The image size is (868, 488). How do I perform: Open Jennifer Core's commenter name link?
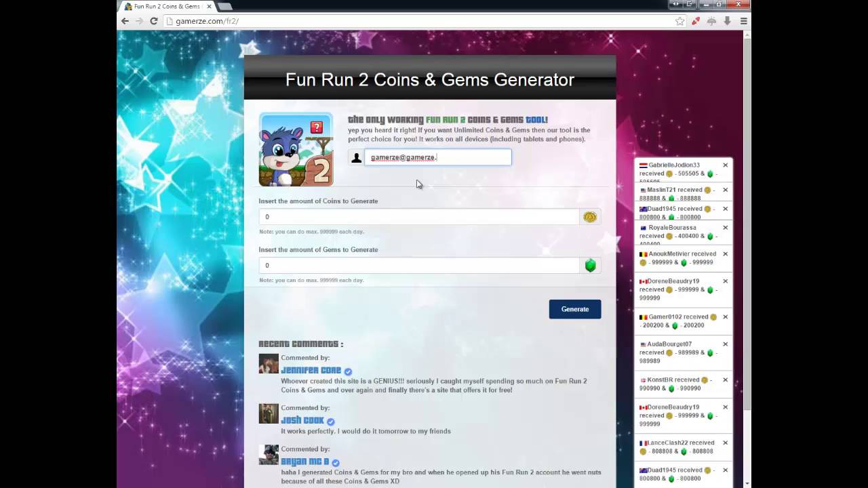click(311, 370)
